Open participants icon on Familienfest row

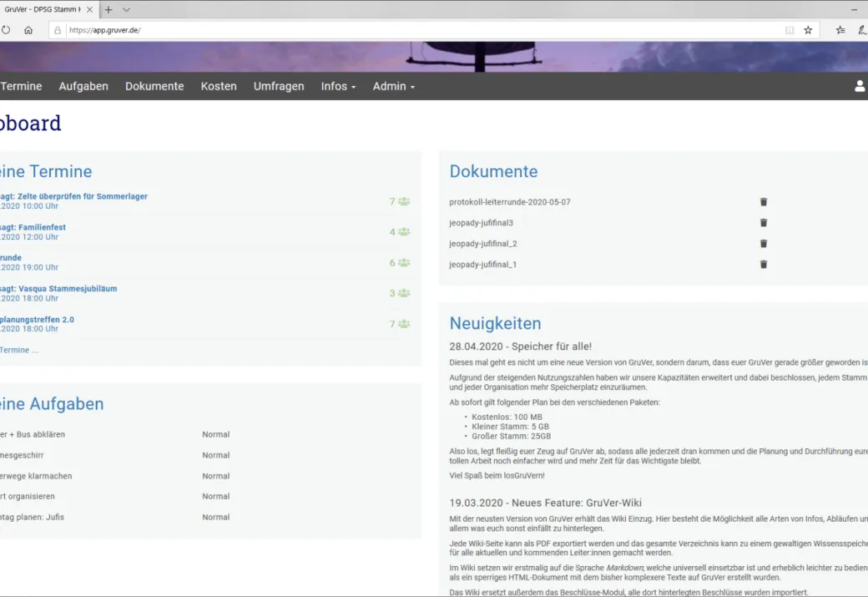404,232
